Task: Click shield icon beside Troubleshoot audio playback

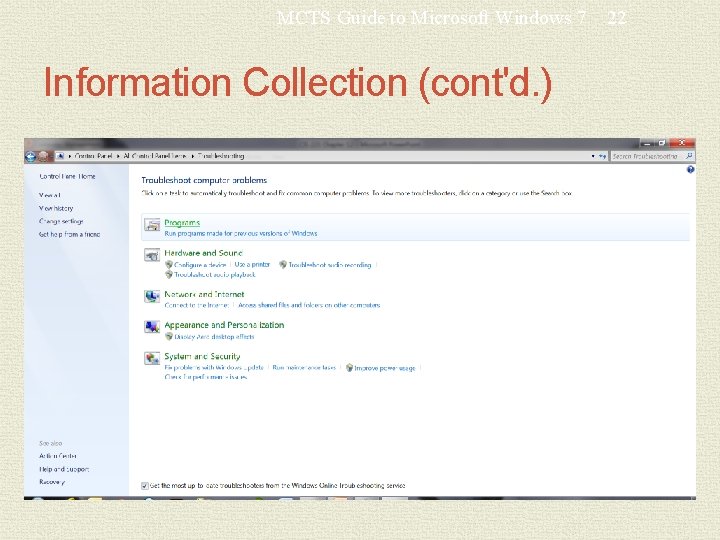Action: coord(169,275)
